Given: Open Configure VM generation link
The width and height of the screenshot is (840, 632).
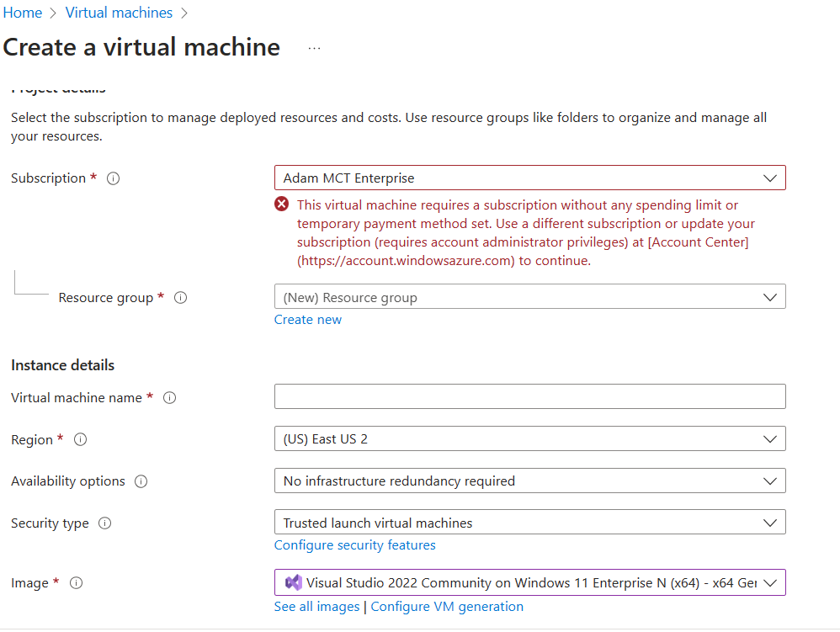Looking at the screenshot, I should (447, 607).
